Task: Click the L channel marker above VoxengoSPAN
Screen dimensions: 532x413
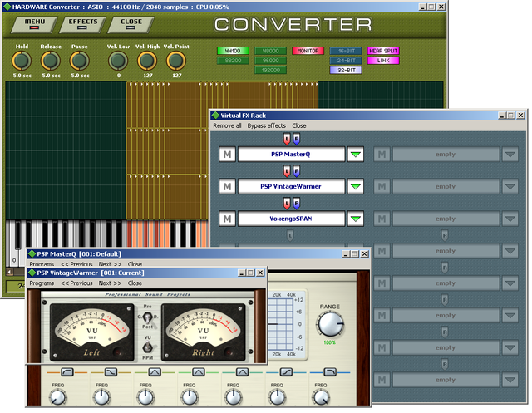Action: tap(287, 204)
